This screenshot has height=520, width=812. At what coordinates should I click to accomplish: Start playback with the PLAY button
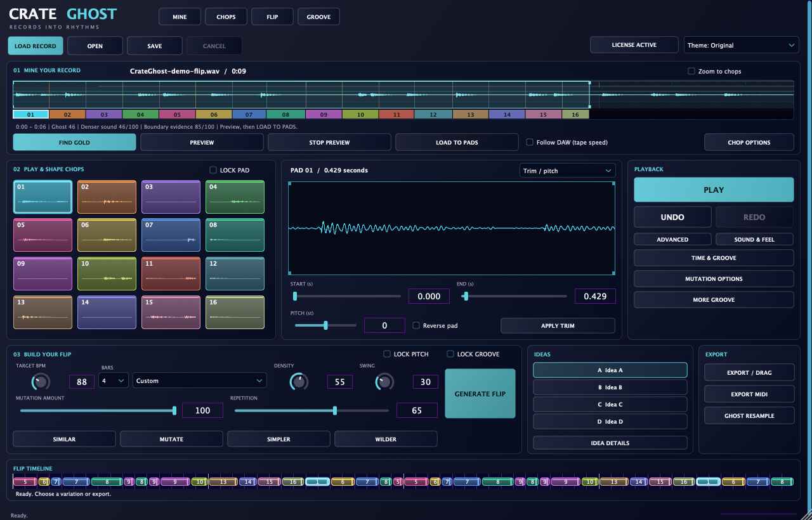click(714, 190)
